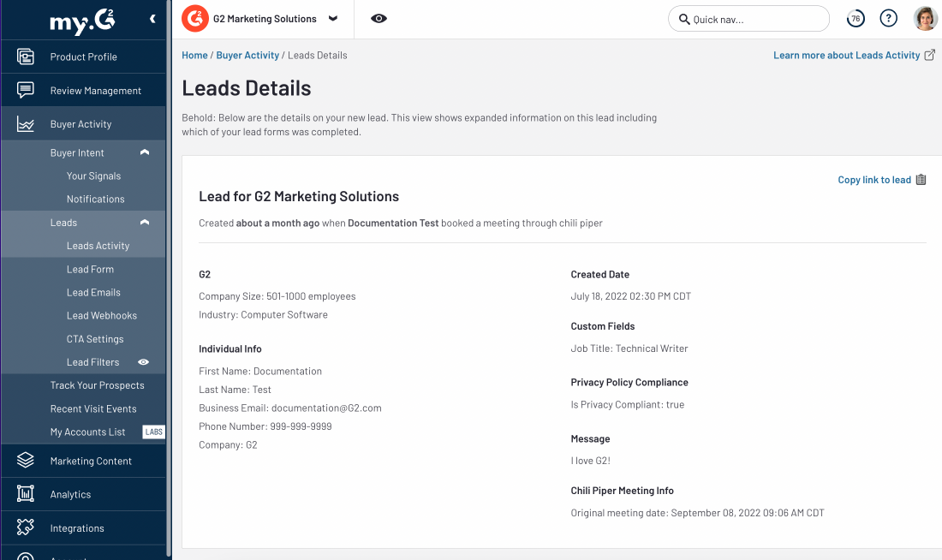Toggle the eye icon next to Lead Filters
The image size is (942, 560).
pyautogui.click(x=144, y=362)
